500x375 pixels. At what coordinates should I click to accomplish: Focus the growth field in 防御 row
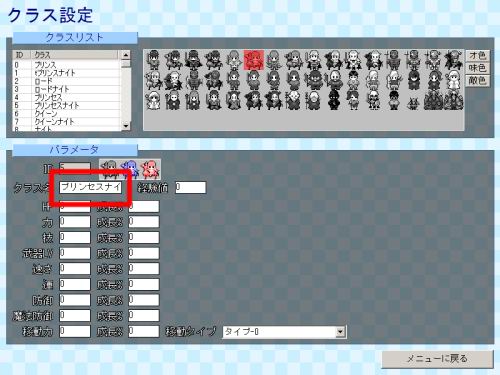144,300
